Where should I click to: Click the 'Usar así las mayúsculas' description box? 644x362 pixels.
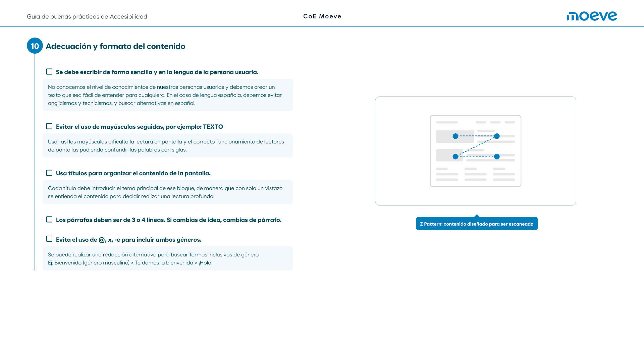click(x=167, y=145)
